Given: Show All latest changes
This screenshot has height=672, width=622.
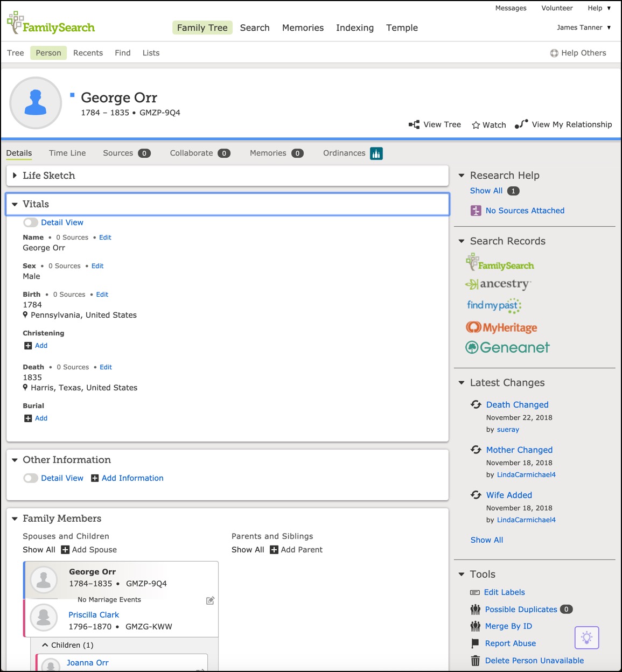Looking at the screenshot, I should point(487,540).
